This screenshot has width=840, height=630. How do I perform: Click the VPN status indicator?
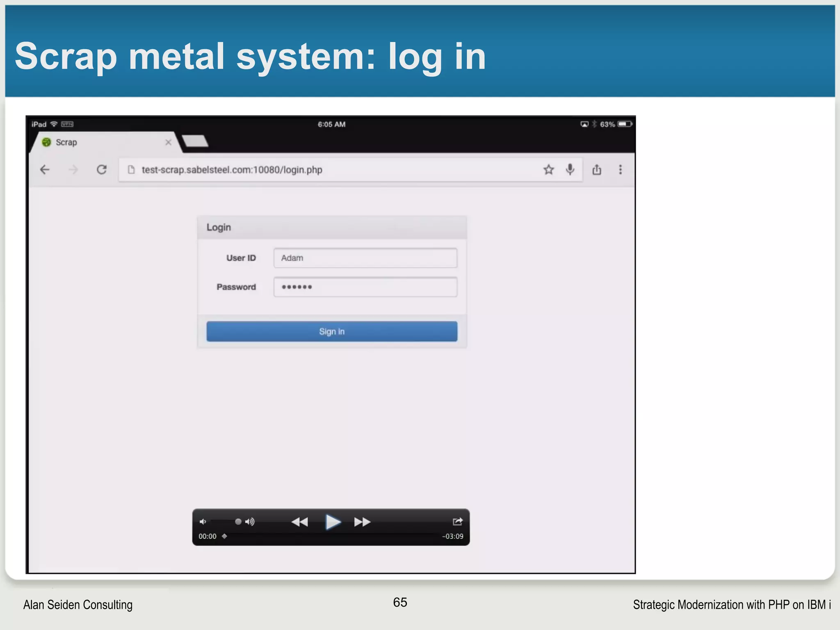tap(67, 124)
